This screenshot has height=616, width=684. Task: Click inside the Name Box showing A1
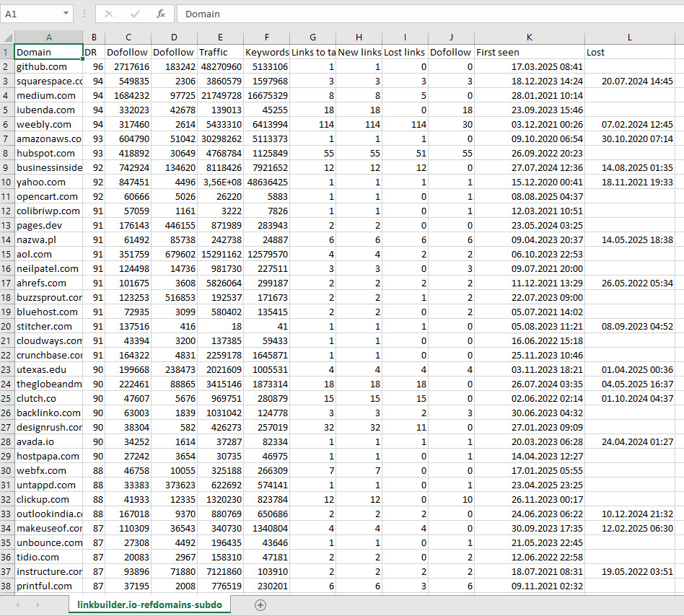pyautogui.click(x=32, y=14)
